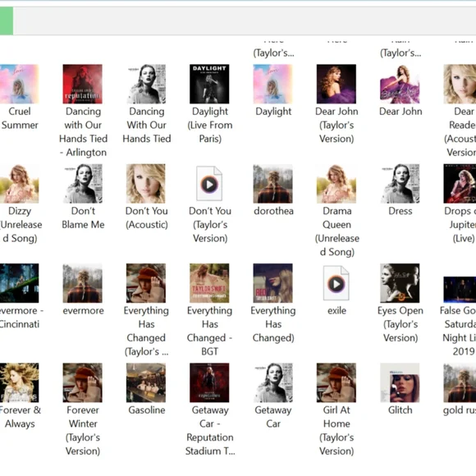
Task: Select the Cruel Summer file thumbnail
Action: tap(20, 84)
